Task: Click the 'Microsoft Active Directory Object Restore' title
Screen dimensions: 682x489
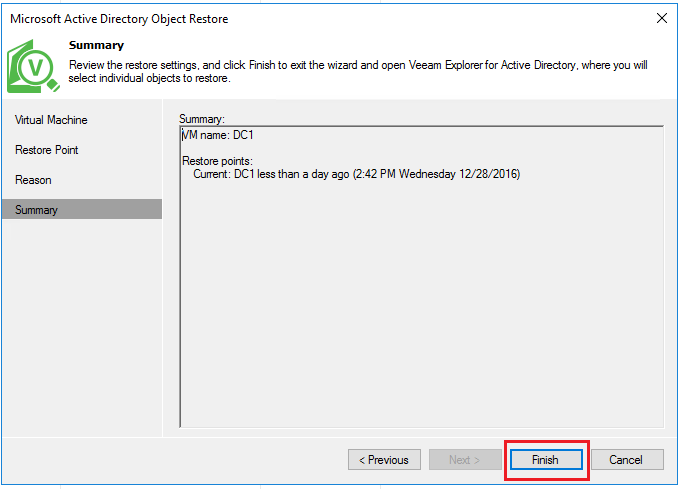Action: point(119,19)
